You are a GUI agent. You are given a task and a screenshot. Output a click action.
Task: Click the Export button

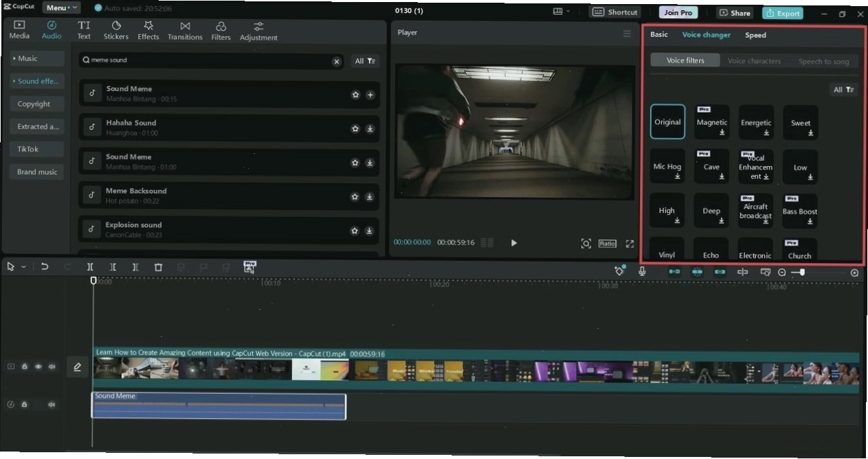point(783,13)
